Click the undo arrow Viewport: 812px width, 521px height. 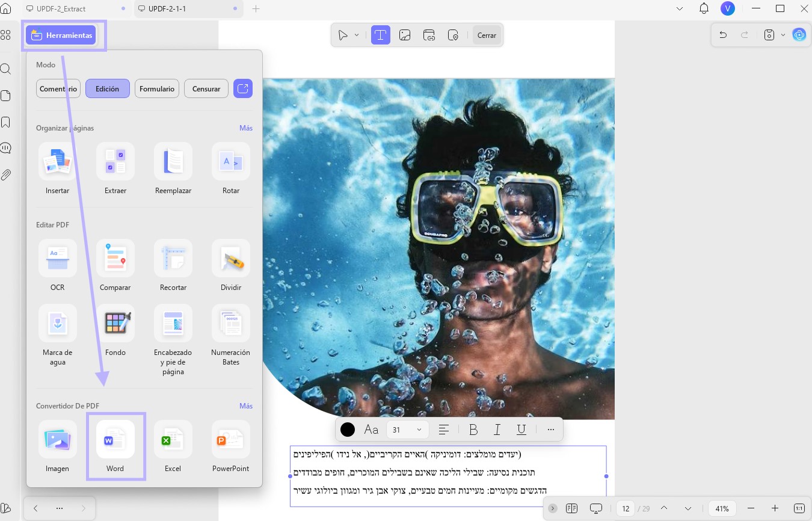pyautogui.click(x=723, y=35)
